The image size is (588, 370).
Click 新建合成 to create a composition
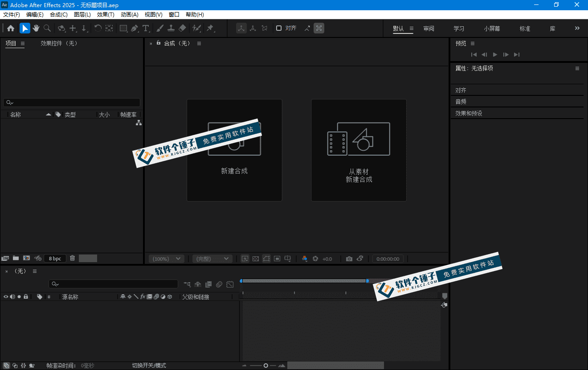click(234, 150)
